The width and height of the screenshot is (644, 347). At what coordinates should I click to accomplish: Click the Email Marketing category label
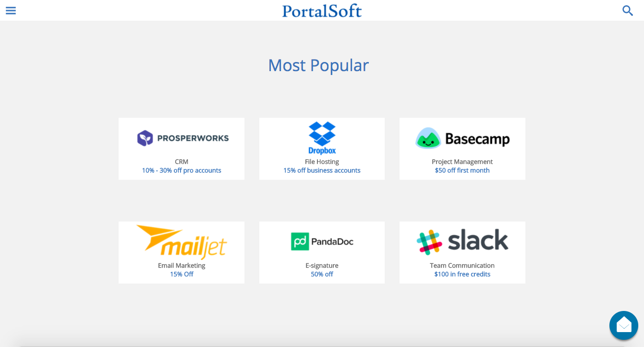point(182,266)
